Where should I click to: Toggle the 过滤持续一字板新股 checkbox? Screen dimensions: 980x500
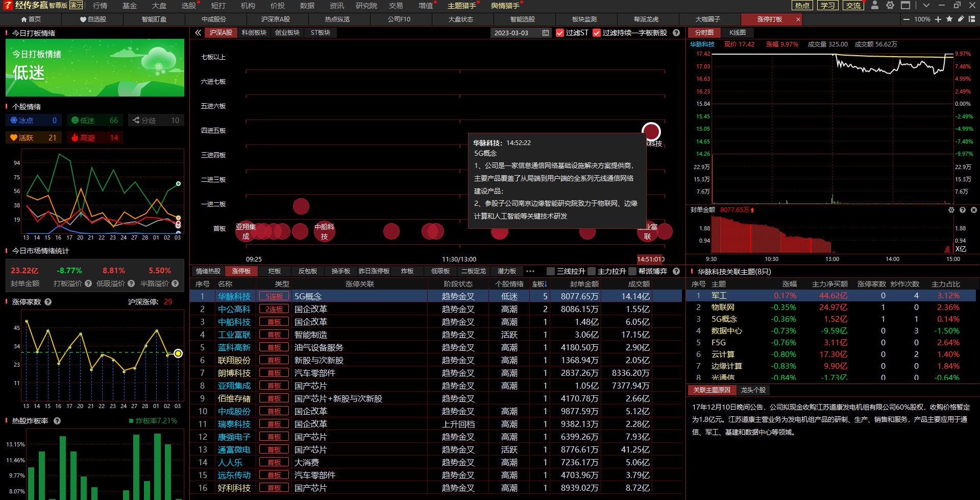click(597, 33)
